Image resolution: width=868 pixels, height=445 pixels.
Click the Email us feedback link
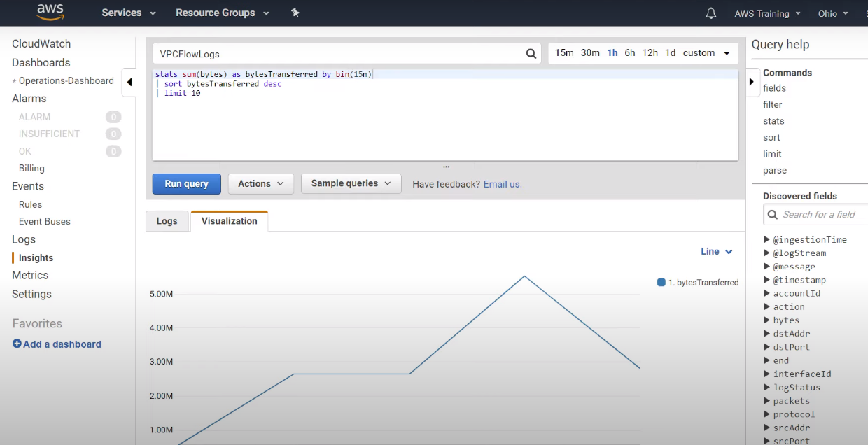click(x=503, y=184)
